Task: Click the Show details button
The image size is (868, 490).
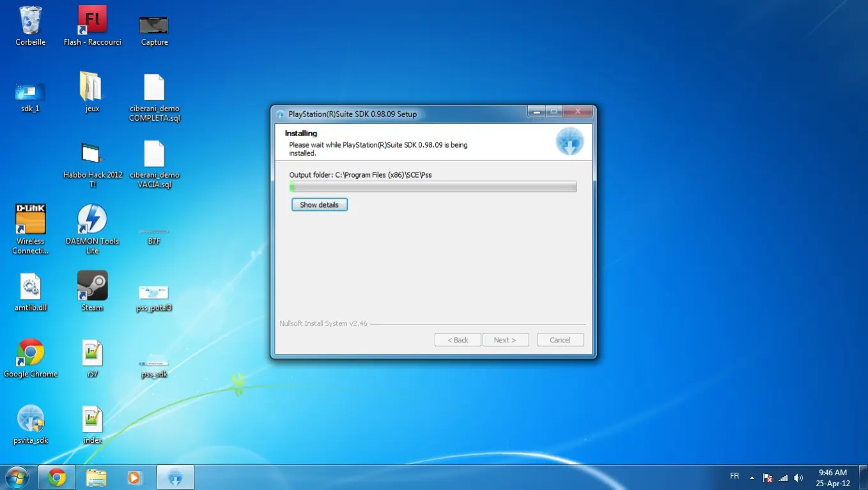Action: point(320,205)
